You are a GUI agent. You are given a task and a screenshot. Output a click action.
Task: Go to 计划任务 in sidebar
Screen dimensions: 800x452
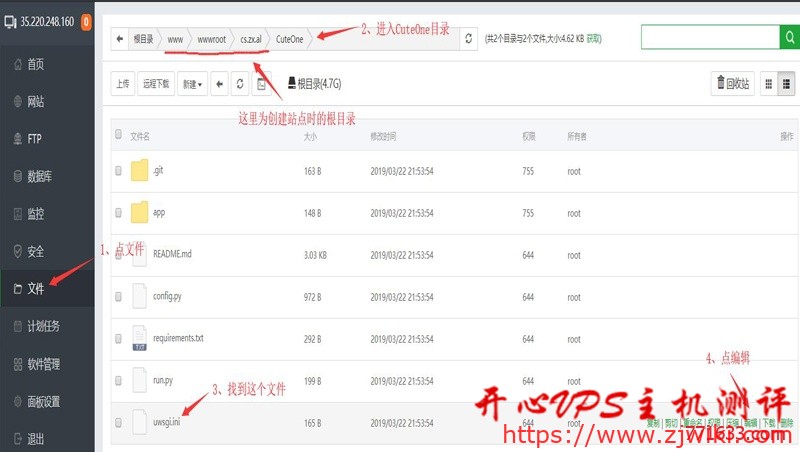pyautogui.click(x=43, y=326)
